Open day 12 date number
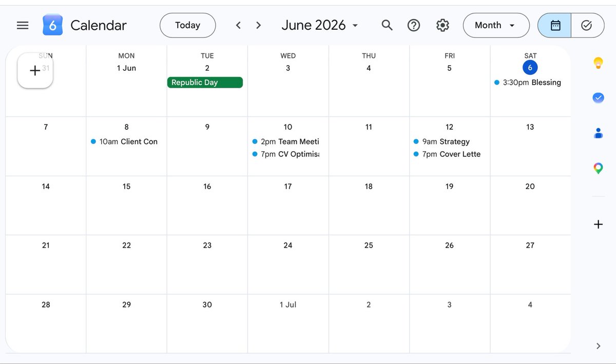The height and width of the screenshot is (364, 616). click(449, 127)
